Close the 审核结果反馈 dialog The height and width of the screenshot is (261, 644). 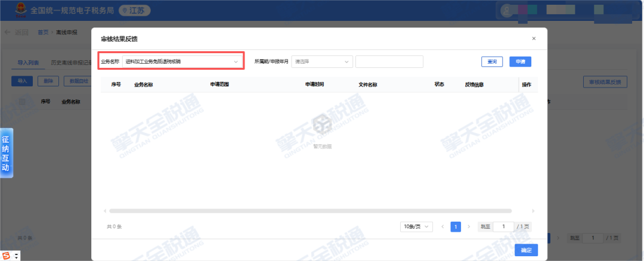534,39
